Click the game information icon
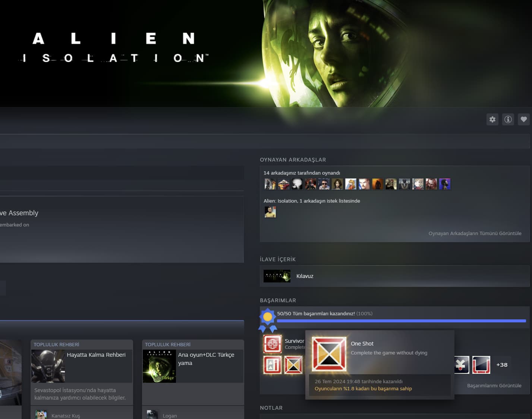The width and height of the screenshot is (532, 419). [508, 119]
